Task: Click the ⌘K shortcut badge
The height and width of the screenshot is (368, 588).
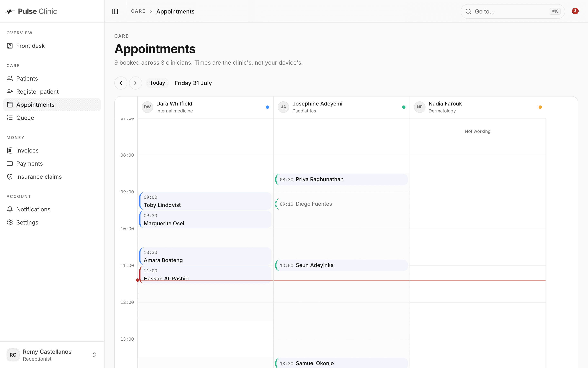Action: [555, 11]
